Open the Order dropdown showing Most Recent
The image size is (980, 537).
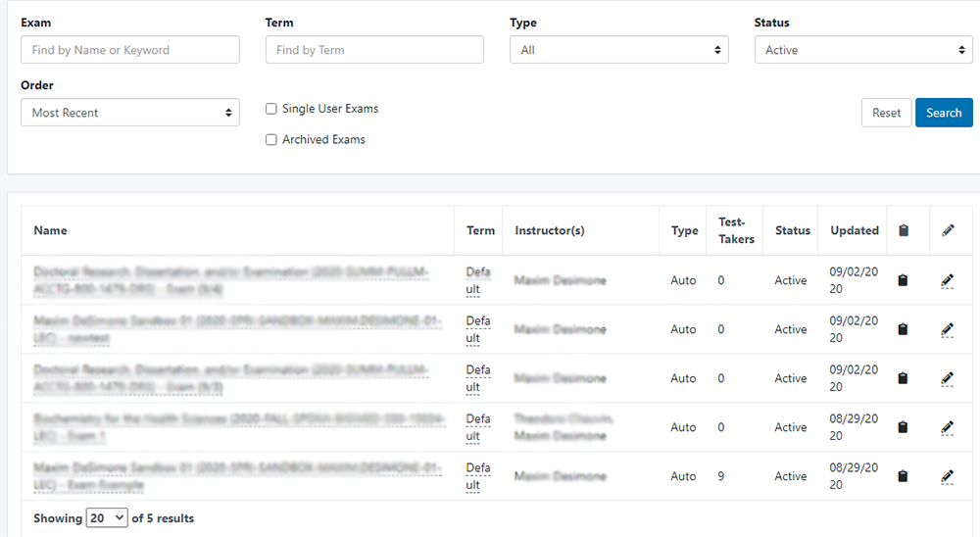[129, 113]
